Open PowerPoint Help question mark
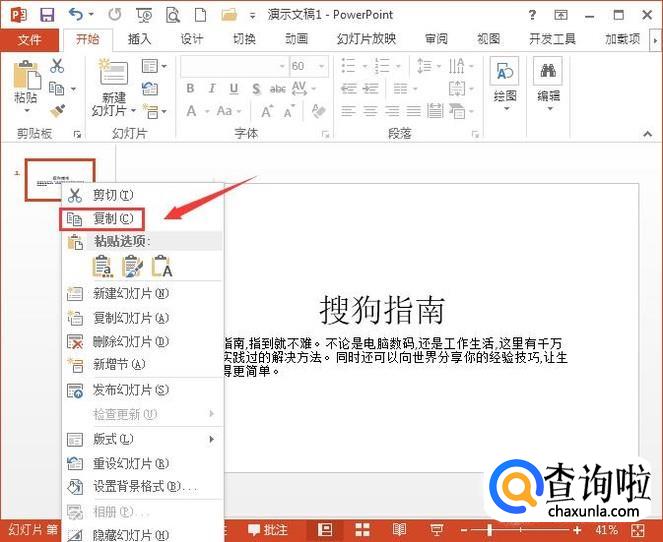The width and height of the screenshot is (663, 542). click(x=532, y=16)
